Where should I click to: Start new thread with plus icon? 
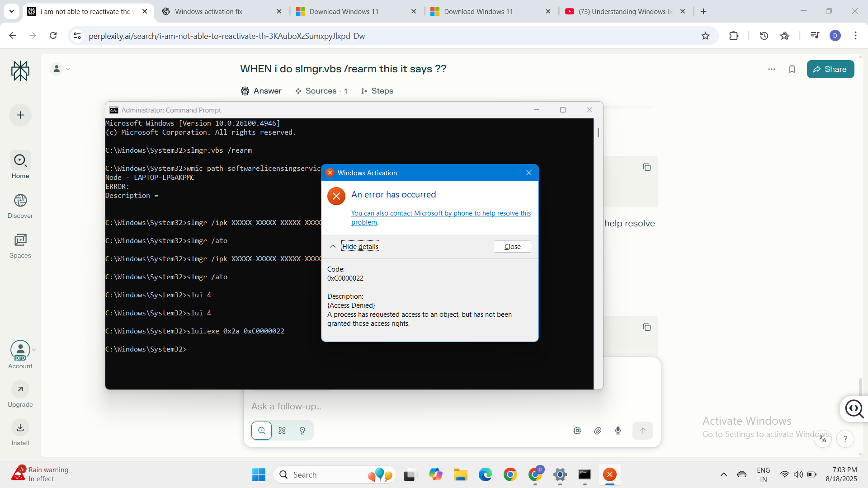coord(20,115)
